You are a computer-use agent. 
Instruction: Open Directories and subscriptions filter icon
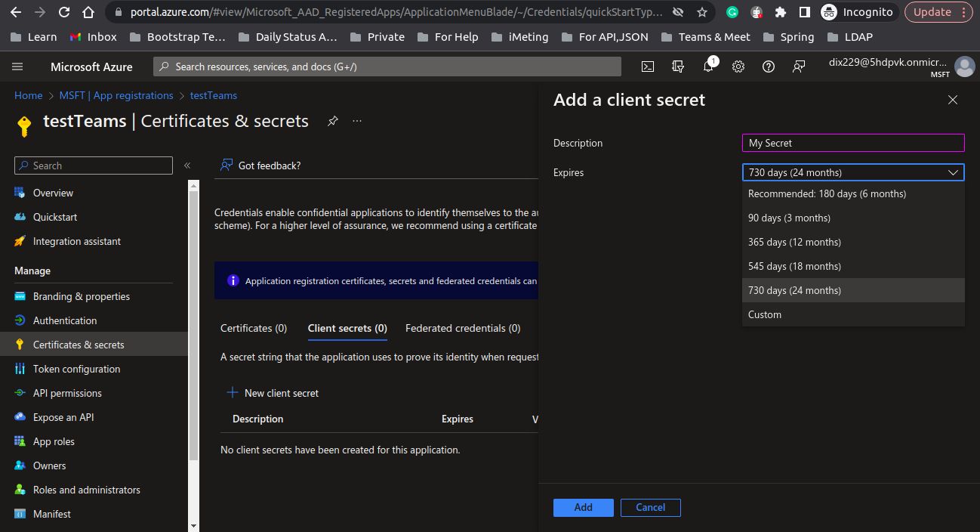[x=677, y=66]
